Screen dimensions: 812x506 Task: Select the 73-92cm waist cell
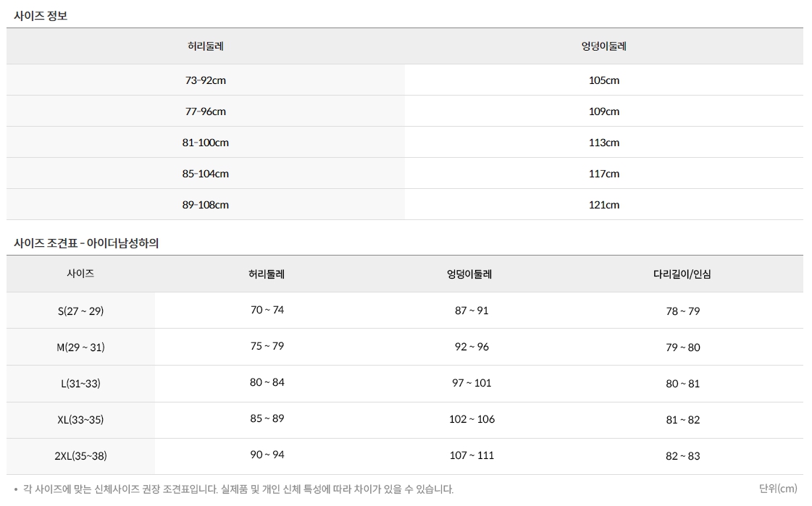pyautogui.click(x=206, y=80)
